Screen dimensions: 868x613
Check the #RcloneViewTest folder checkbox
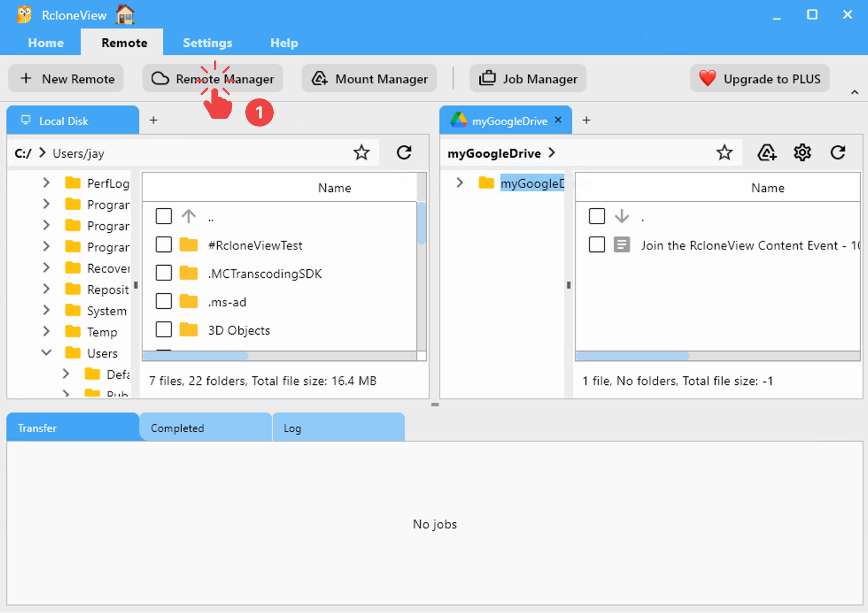point(163,245)
